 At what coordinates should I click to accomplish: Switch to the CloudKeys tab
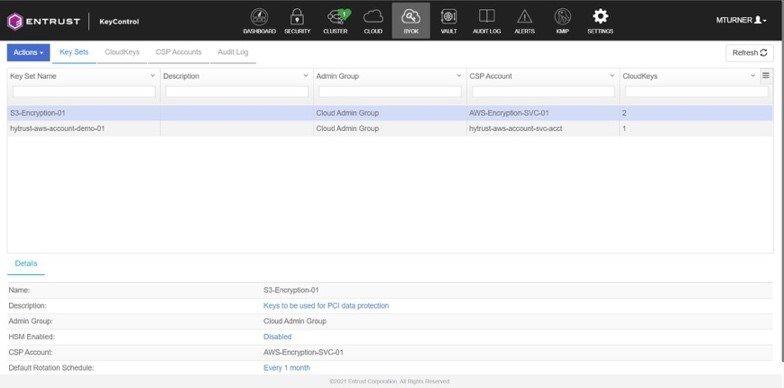122,52
